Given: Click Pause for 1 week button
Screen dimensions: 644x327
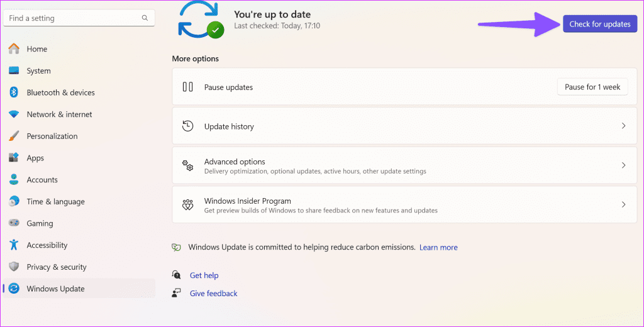Looking at the screenshot, I should tap(592, 87).
